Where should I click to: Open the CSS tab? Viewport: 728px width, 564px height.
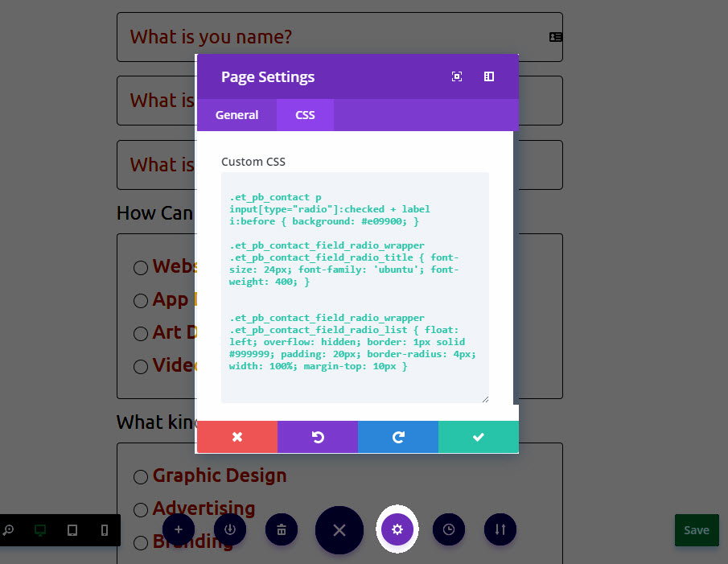pyautogui.click(x=305, y=115)
